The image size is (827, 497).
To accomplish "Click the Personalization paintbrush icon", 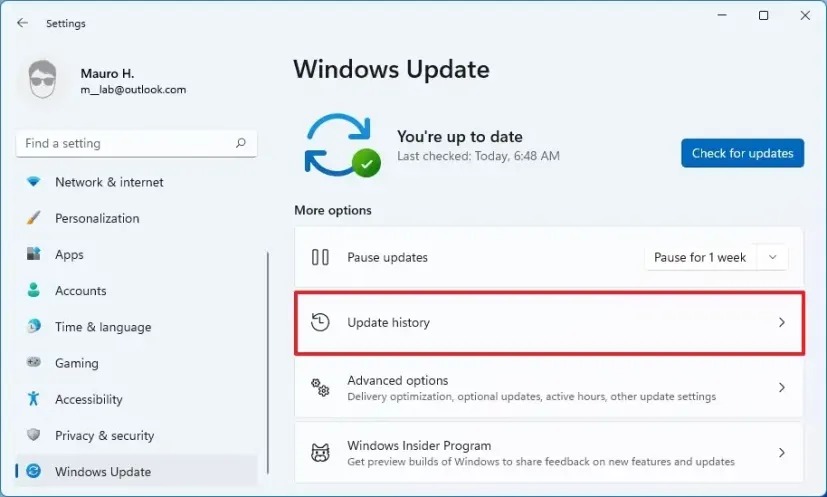I will (34, 218).
